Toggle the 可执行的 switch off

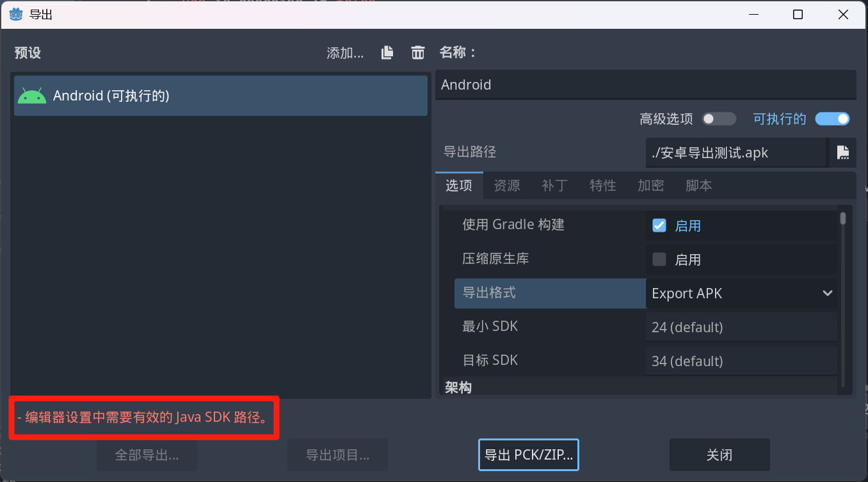click(x=832, y=119)
